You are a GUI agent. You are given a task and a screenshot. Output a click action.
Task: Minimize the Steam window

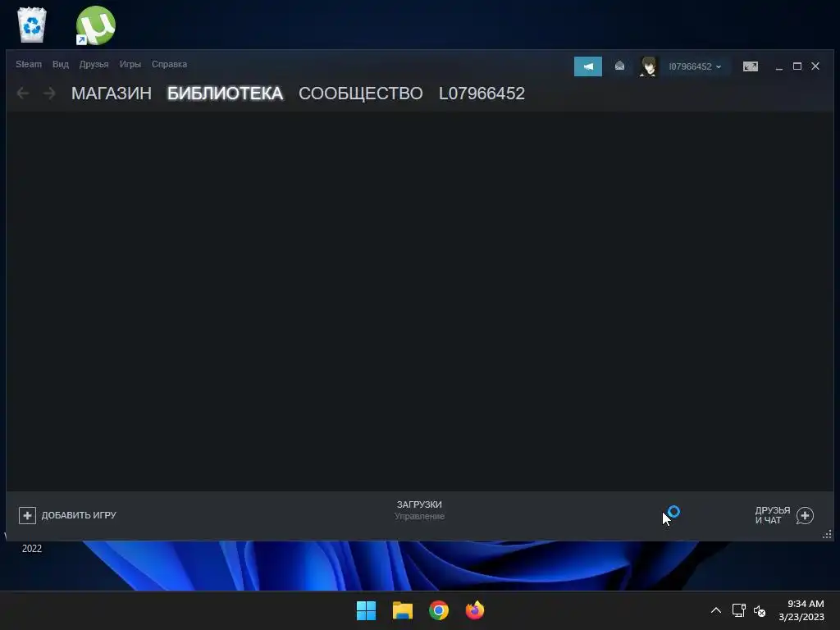(779, 66)
